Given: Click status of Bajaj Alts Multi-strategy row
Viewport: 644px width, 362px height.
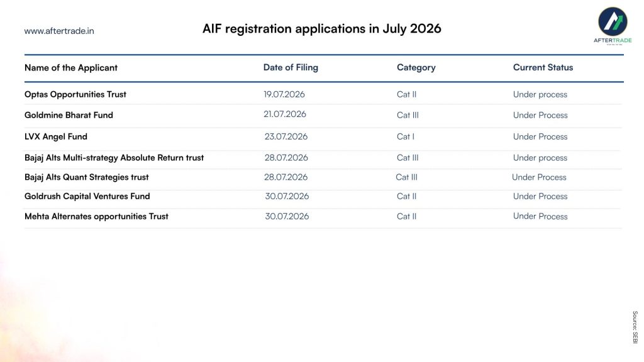Looking at the screenshot, I should click(540, 158).
